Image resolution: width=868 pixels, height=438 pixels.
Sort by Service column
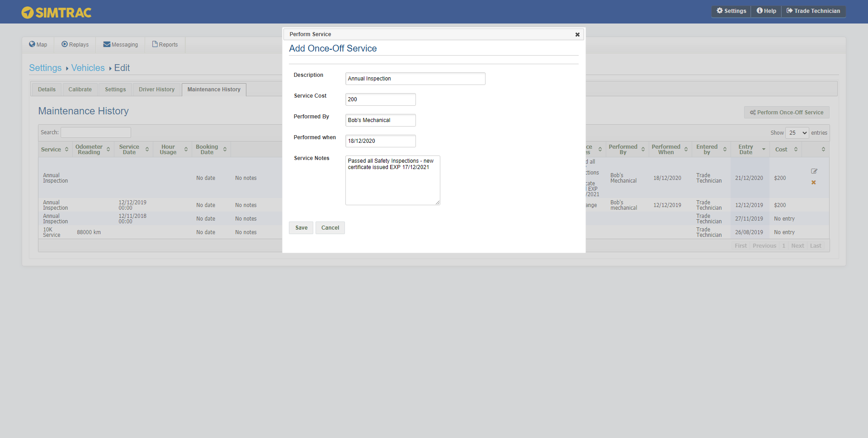click(x=55, y=150)
